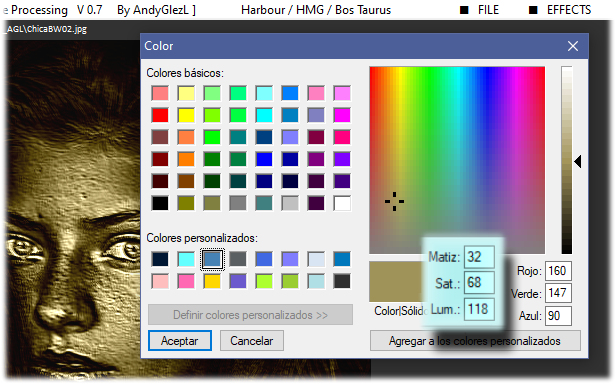Select light pink custom color swatch
The image size is (616, 384).
(x=160, y=281)
